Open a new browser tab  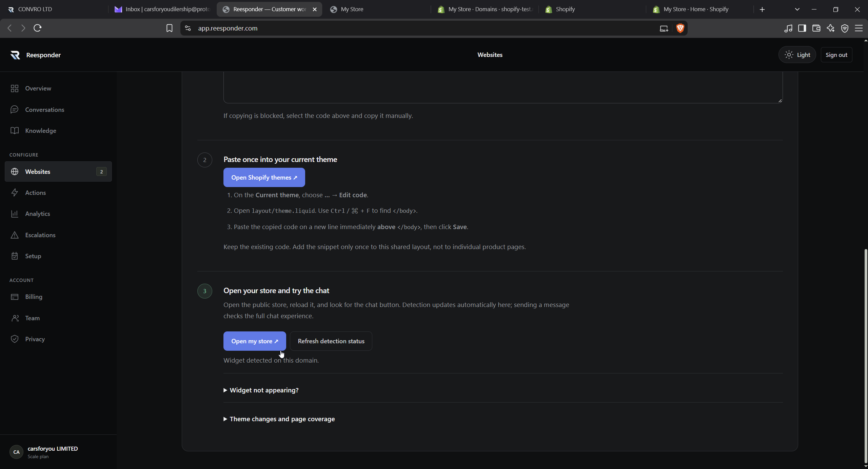tap(762, 9)
